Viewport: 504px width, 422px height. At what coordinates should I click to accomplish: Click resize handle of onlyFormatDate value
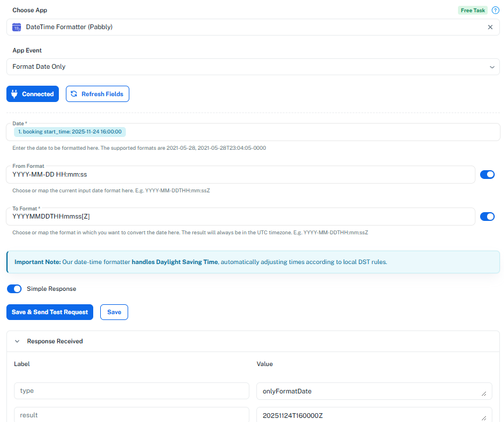(x=484, y=393)
